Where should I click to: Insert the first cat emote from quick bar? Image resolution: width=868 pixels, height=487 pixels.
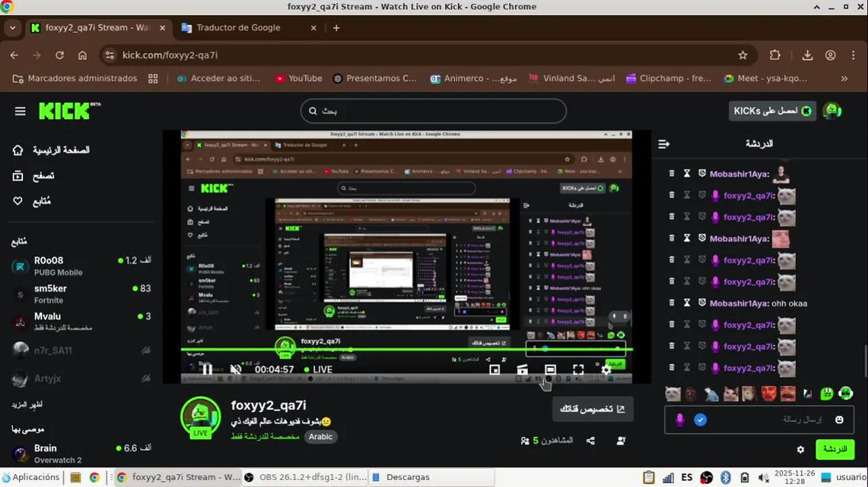tap(673, 394)
